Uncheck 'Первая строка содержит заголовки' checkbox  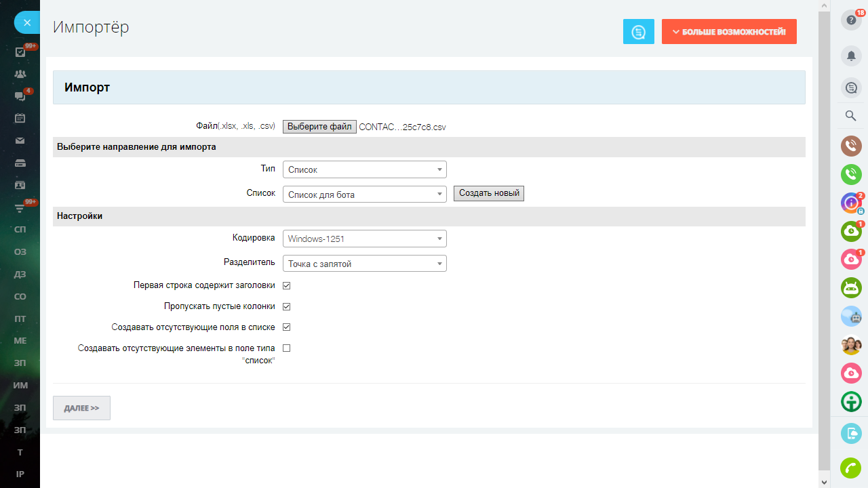[x=286, y=286]
